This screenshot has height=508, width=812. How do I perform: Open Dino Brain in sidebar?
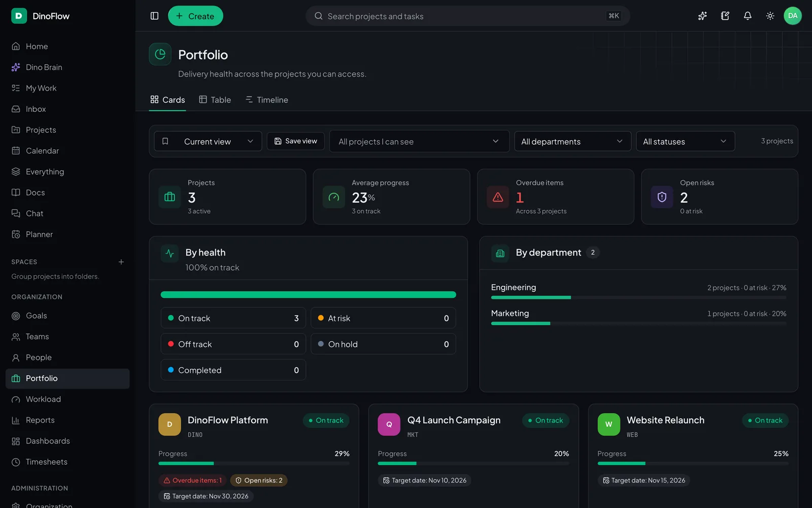(x=67, y=67)
